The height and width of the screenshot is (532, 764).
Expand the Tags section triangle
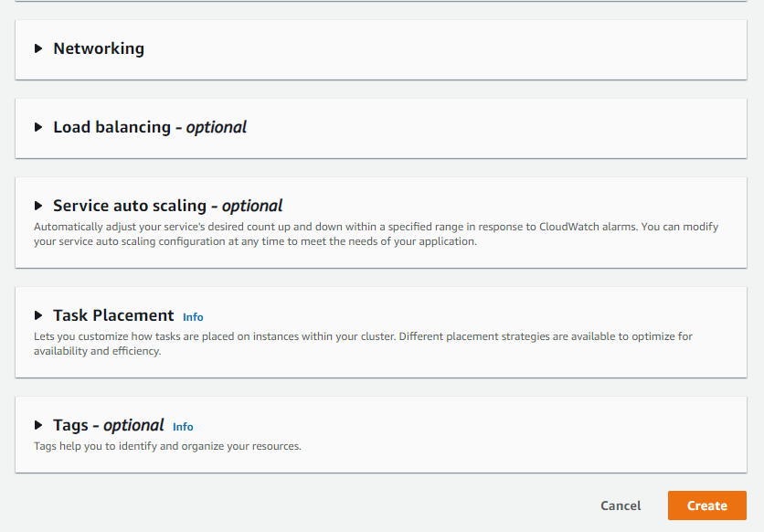(x=38, y=425)
